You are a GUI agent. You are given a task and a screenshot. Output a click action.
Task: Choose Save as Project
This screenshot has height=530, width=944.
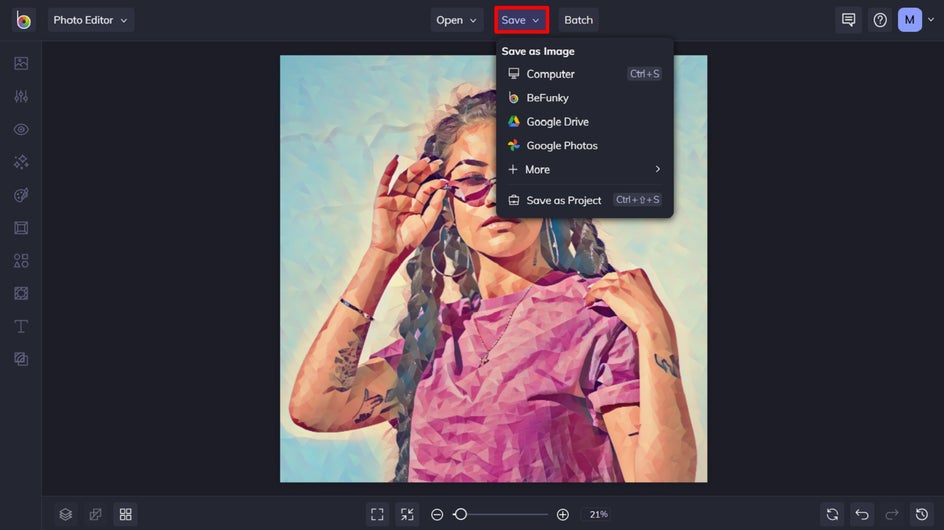tap(585, 200)
